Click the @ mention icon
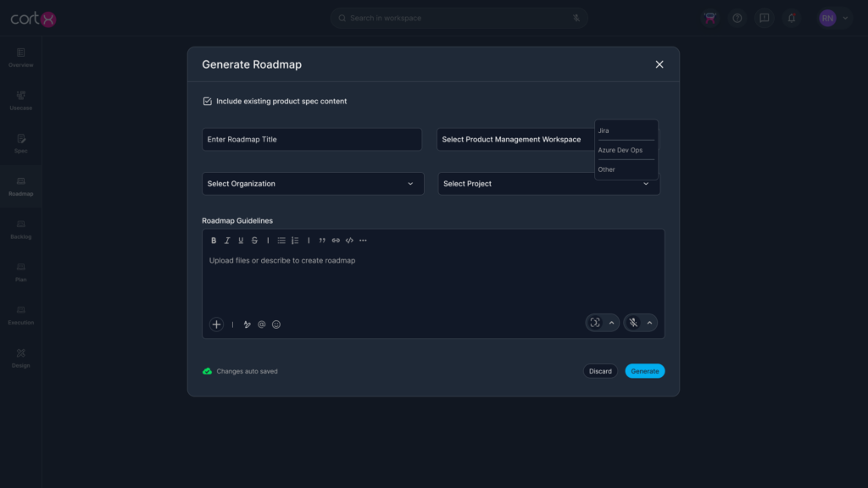 pyautogui.click(x=262, y=324)
